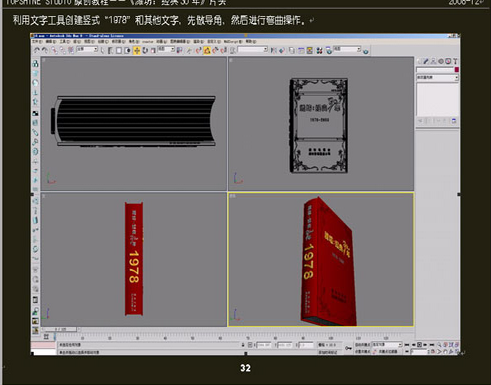Open the Utilities hammer panel icon
Image resolution: width=491 pixels, height=385 pixels.
[x=455, y=61]
